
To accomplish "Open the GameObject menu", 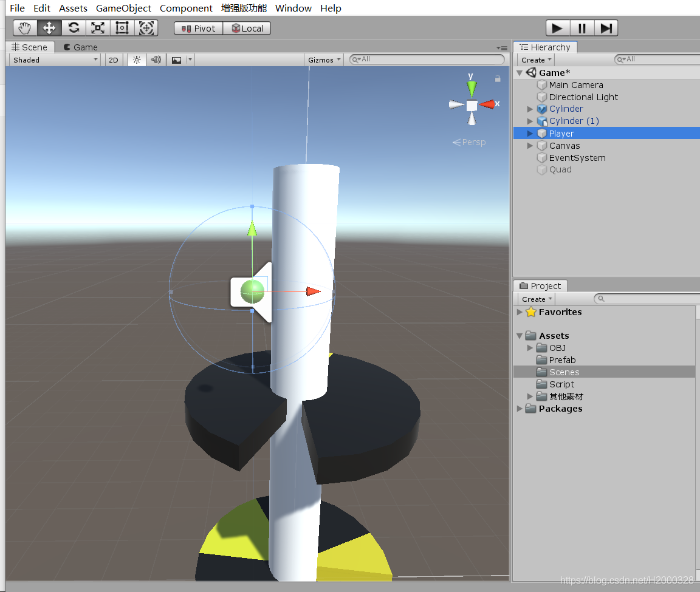I will 124,8.
